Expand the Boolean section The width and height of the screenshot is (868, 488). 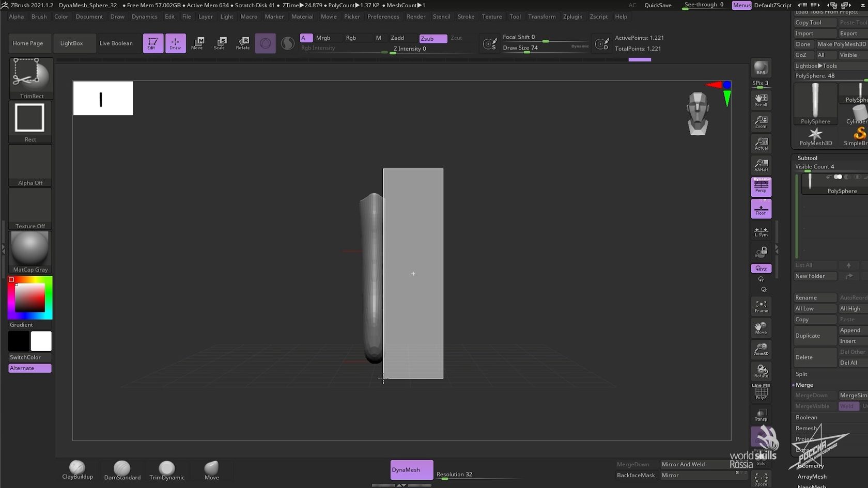[807, 417]
